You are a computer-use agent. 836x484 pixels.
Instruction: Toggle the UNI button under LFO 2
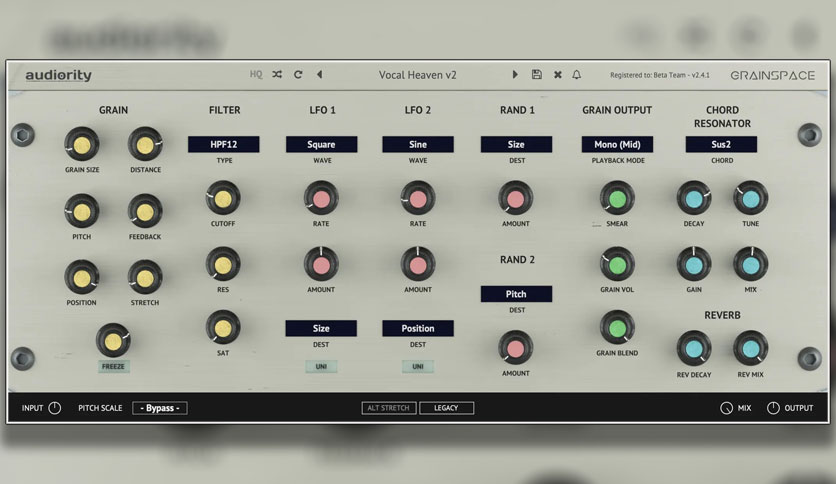pos(417,367)
